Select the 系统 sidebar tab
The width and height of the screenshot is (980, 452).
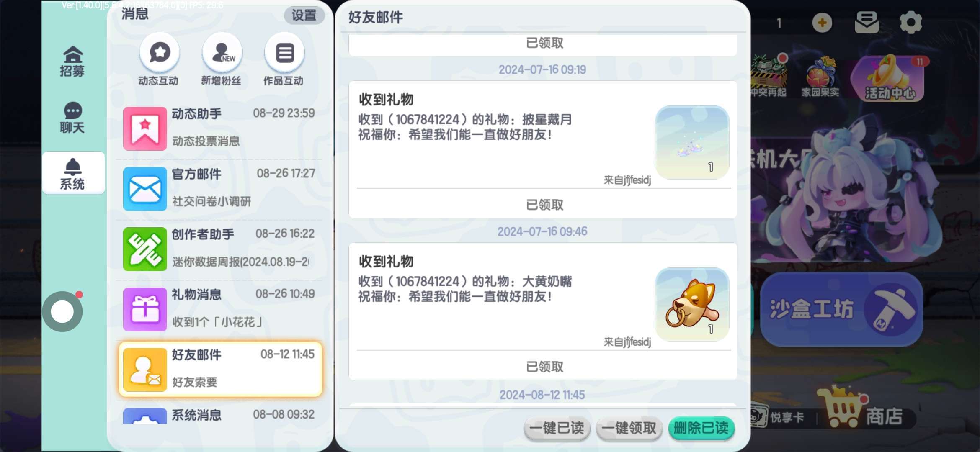point(73,173)
